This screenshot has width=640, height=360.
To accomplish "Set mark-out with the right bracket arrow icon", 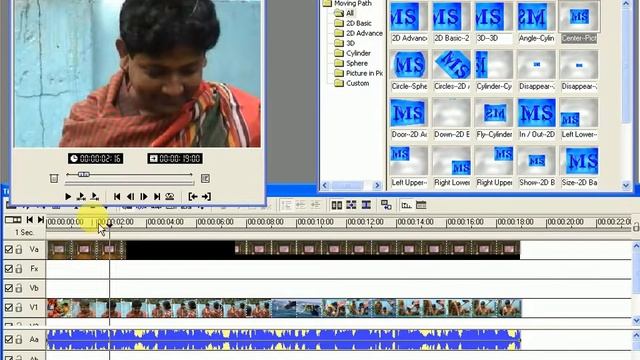I will pos(206,197).
